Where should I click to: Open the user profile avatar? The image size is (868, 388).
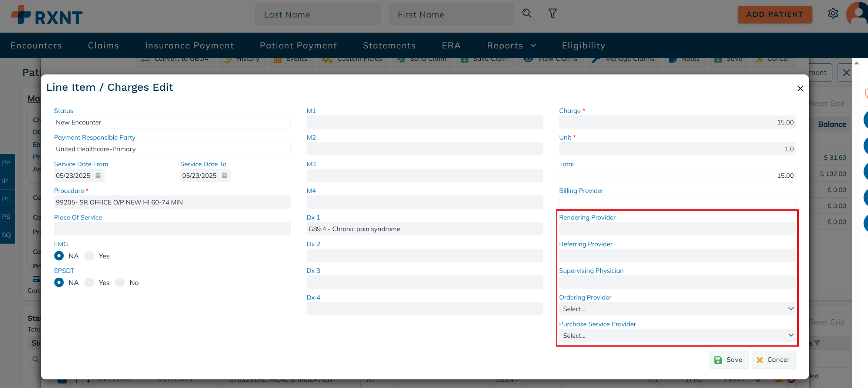click(x=857, y=15)
